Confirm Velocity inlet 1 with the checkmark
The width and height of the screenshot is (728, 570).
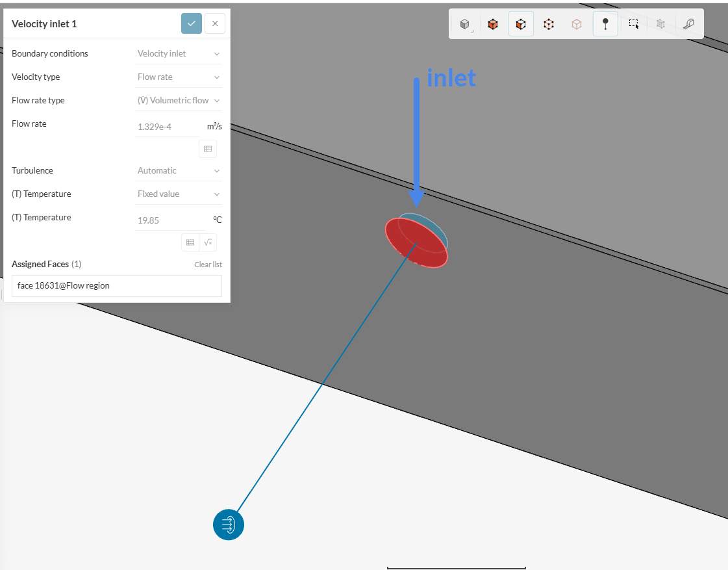192,23
